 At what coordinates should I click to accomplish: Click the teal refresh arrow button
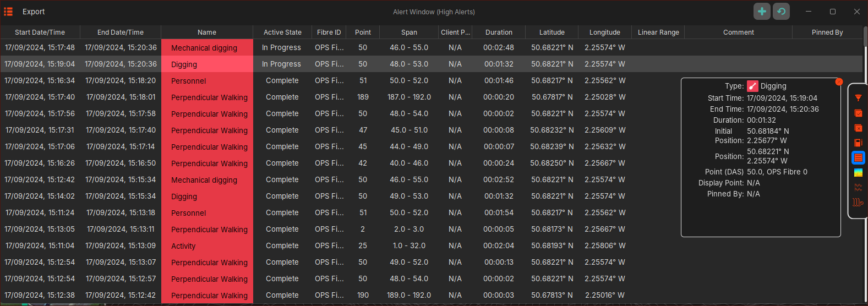click(x=781, y=12)
